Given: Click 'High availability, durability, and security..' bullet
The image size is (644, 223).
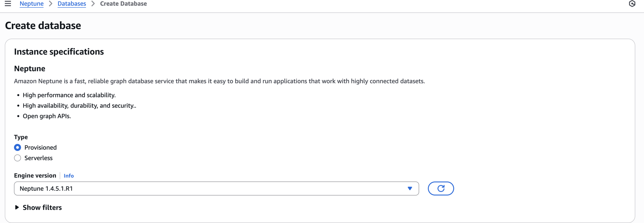Looking at the screenshot, I should 79,106.
